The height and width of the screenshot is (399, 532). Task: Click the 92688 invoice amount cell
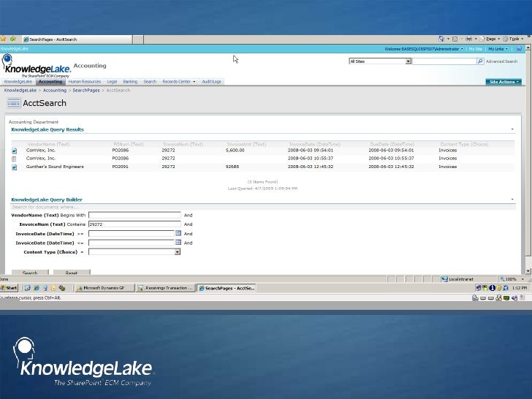pyautogui.click(x=232, y=167)
